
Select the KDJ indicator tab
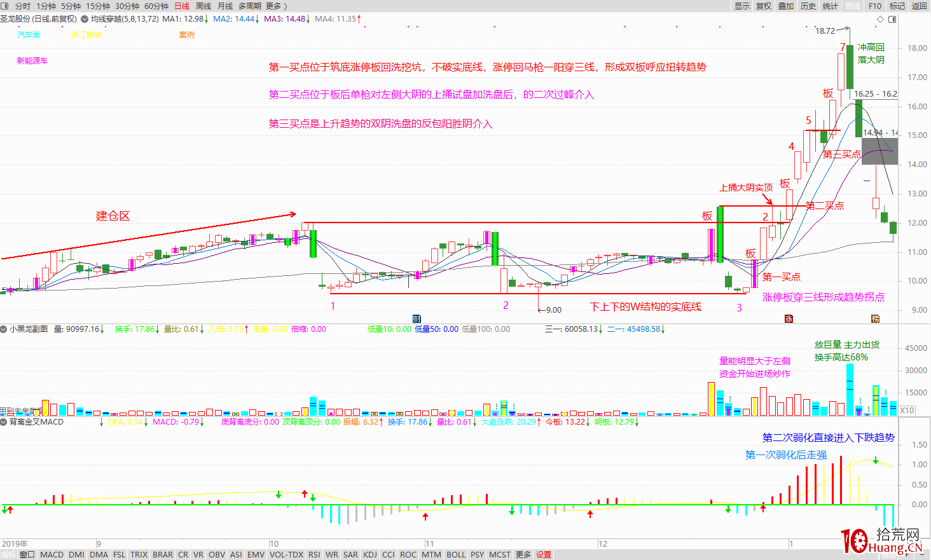click(370, 554)
